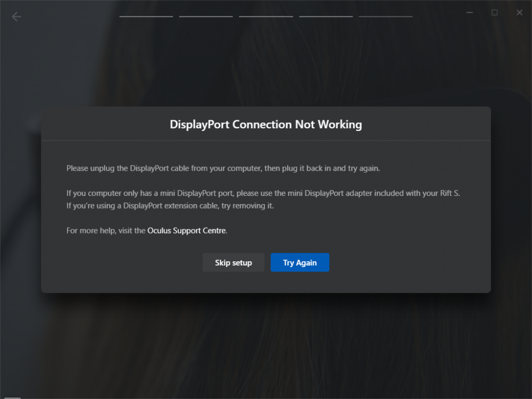532x399 pixels.
Task: Open the Oculus Support Centre link
Action: point(187,231)
